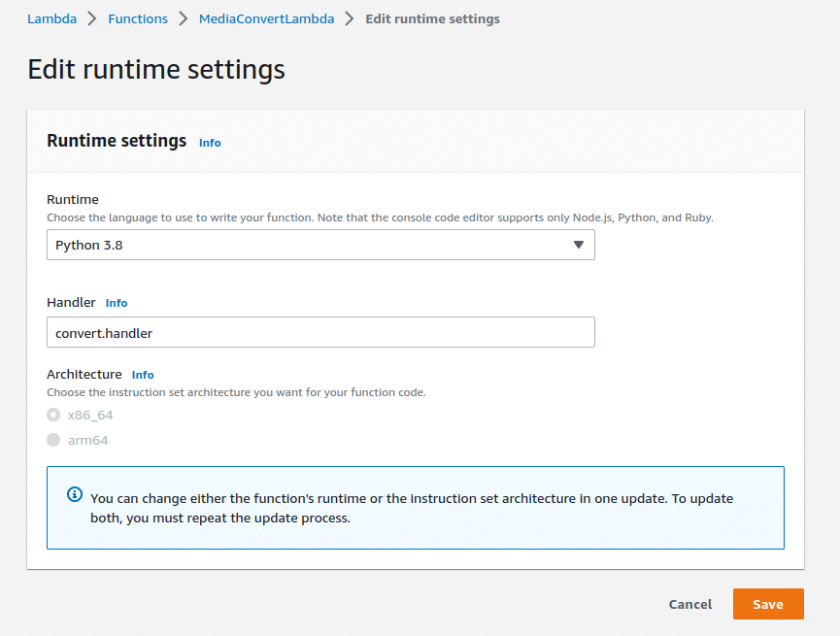Screen dimensions: 840x636
Task: Click the Lambda breadcrumb link
Action: tap(51, 18)
